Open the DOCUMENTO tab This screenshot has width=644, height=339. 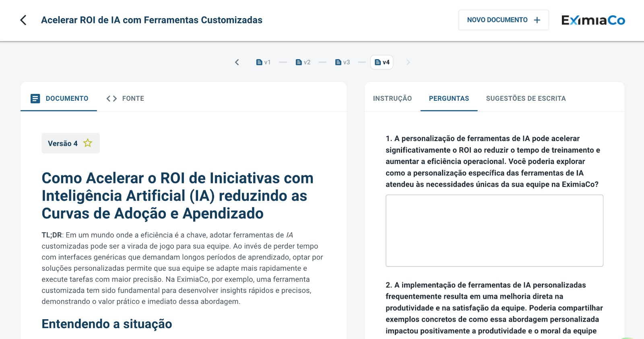pos(59,98)
